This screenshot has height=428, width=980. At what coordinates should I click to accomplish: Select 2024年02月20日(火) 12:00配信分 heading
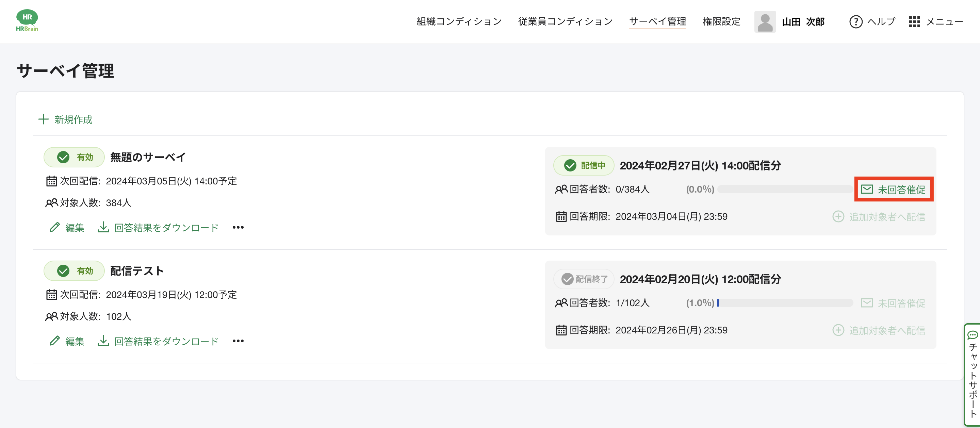tap(700, 279)
